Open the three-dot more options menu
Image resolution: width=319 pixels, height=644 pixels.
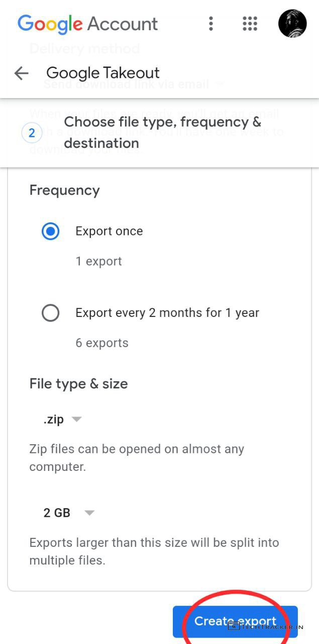coord(211,23)
